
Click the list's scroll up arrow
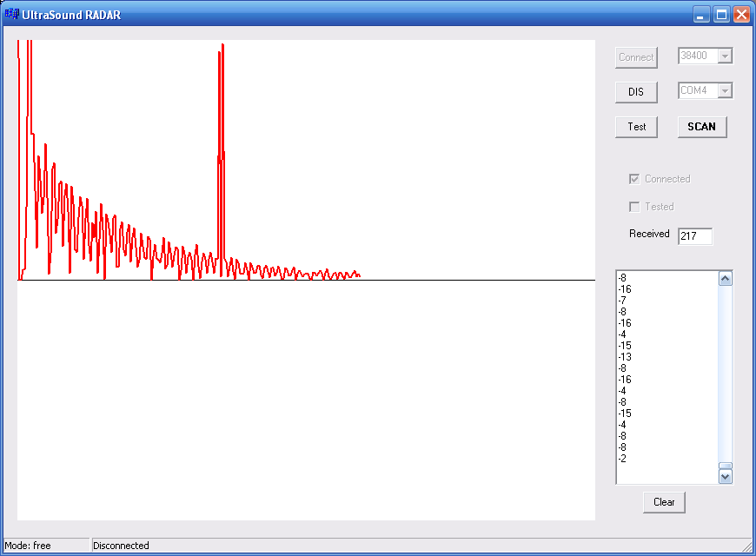(x=726, y=279)
